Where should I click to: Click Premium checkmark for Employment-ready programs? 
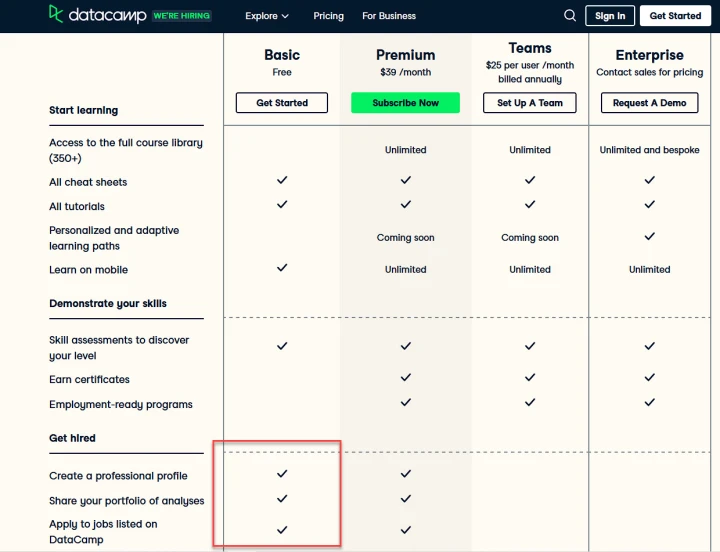click(x=405, y=402)
